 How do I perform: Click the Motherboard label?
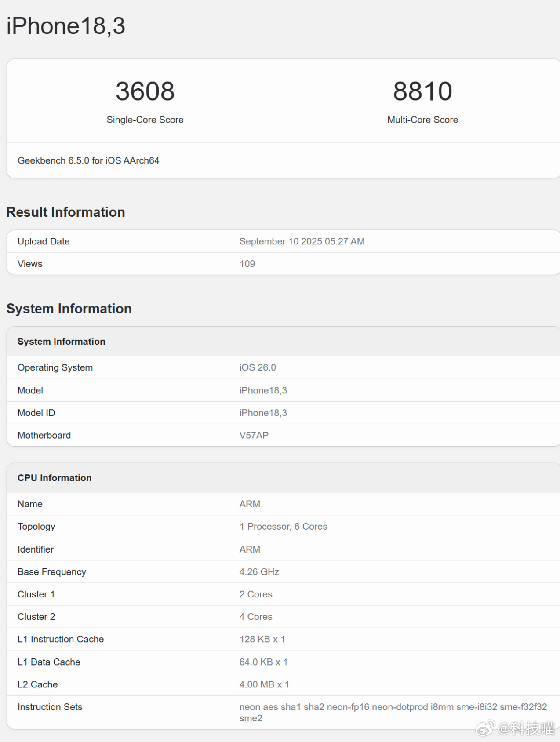click(x=44, y=435)
